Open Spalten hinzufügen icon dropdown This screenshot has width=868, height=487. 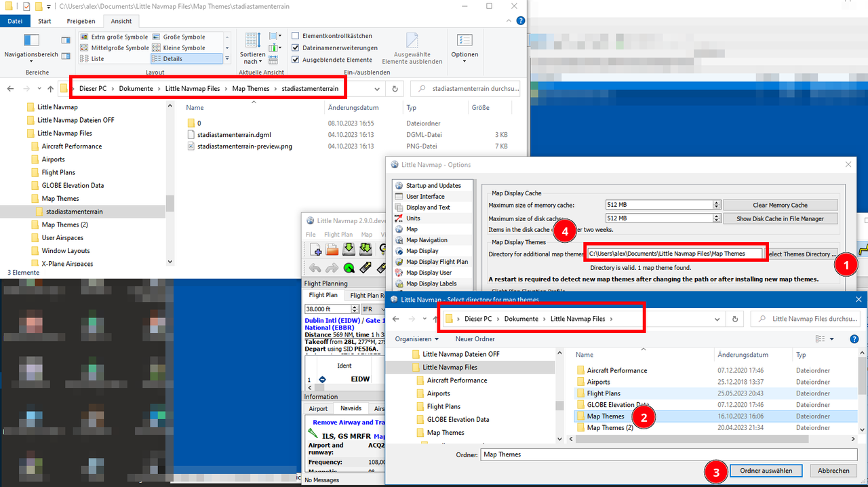(x=275, y=47)
